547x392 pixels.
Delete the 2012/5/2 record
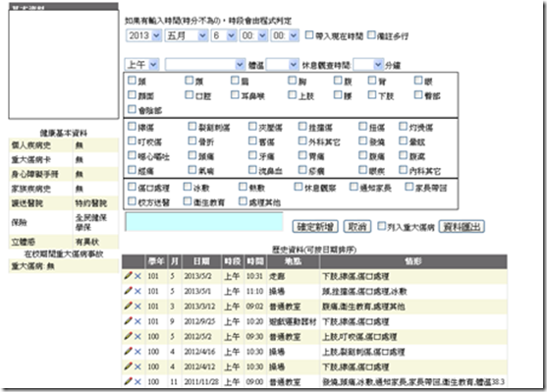click(x=137, y=337)
